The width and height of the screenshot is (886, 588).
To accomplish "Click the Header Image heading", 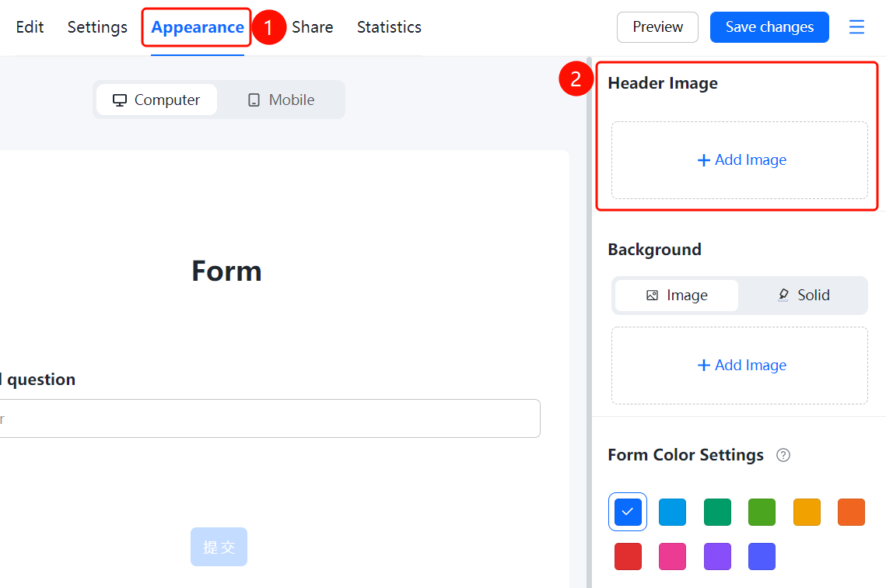I will pyautogui.click(x=663, y=83).
